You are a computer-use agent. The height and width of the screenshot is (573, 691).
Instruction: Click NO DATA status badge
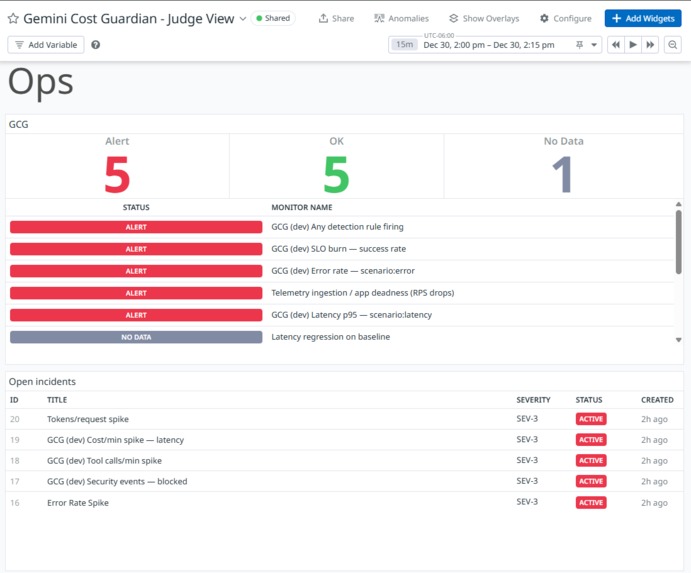(136, 337)
